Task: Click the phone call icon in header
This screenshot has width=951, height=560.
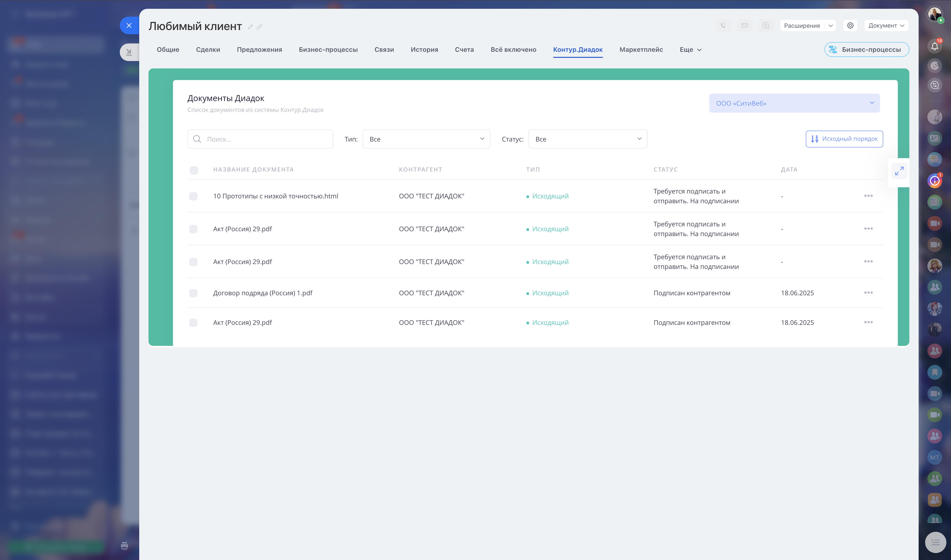Action: (x=723, y=26)
